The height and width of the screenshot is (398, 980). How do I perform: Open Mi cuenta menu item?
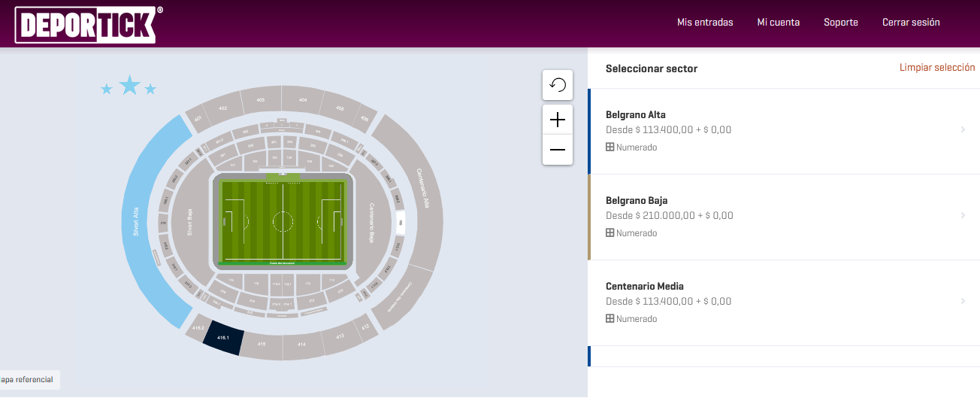pos(779,23)
